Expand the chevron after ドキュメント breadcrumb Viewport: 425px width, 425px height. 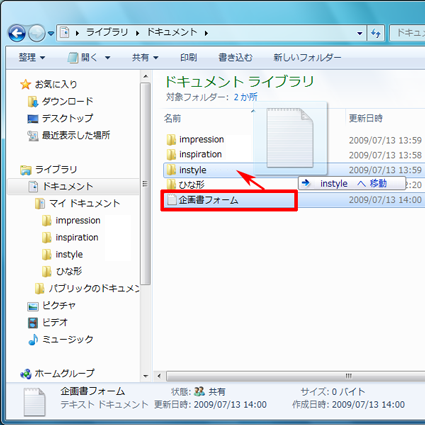pyautogui.click(x=206, y=33)
